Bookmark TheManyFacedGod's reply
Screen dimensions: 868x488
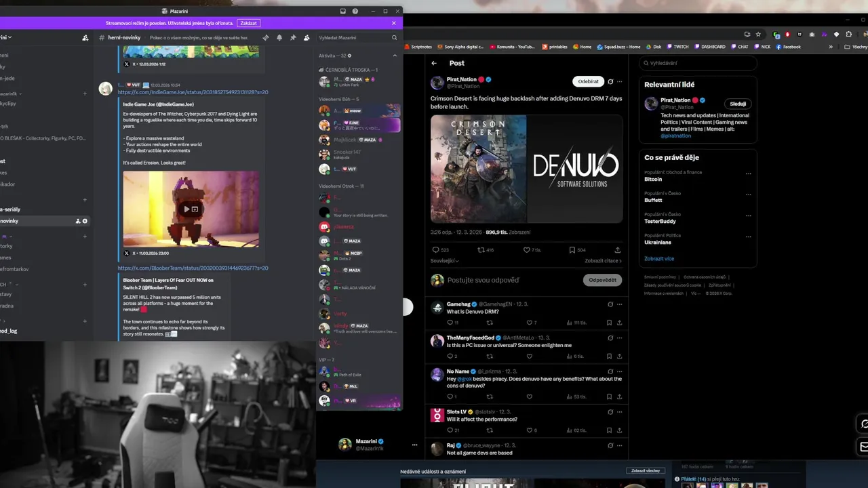click(x=609, y=357)
